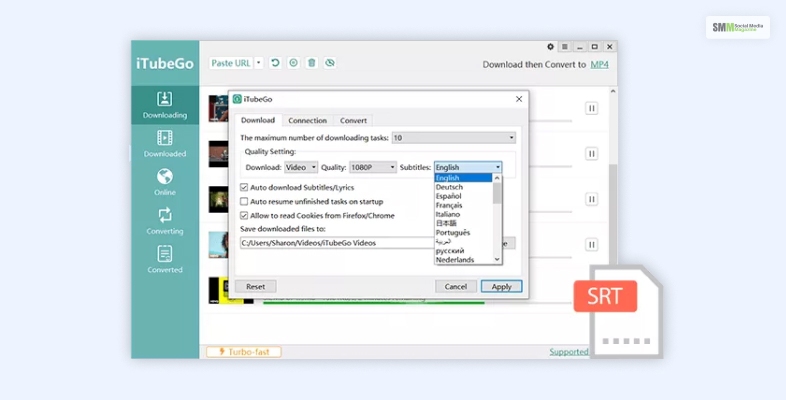Select Nederlands in subtitles list
Screen dimensions: 786x400
click(x=463, y=260)
